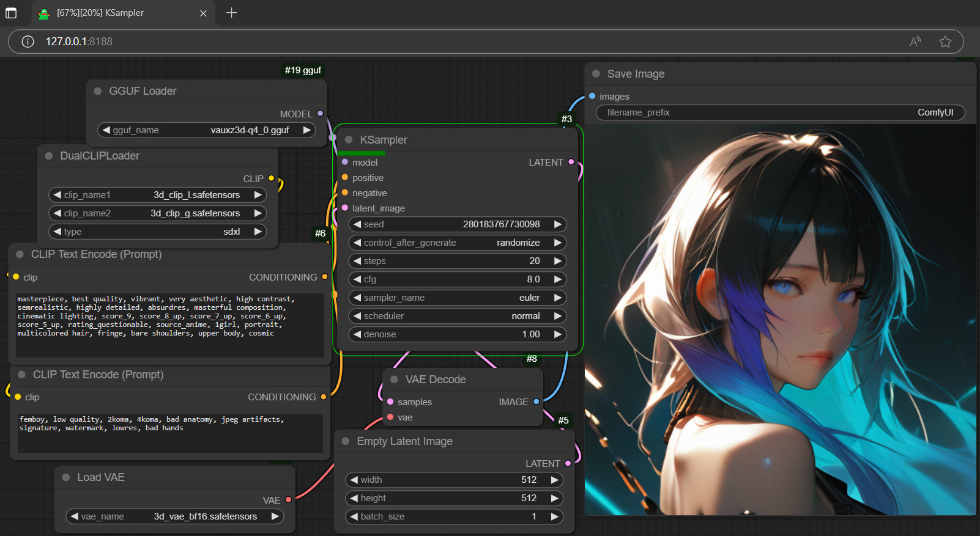Open the tab actions menu icon

(11, 13)
